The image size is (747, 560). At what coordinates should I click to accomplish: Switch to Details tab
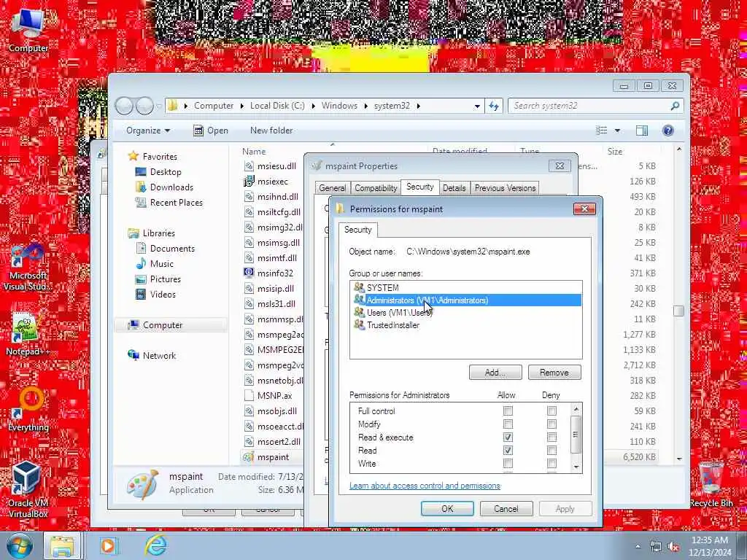point(454,188)
